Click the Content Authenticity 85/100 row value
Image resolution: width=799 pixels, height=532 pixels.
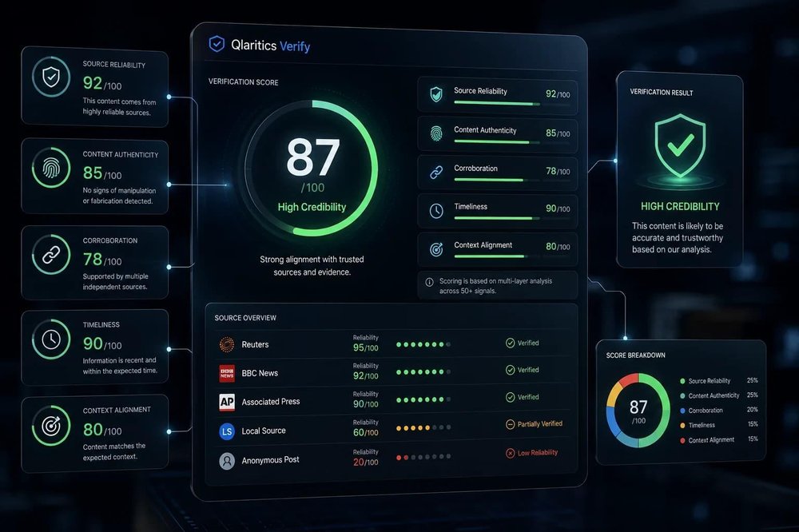(x=558, y=133)
